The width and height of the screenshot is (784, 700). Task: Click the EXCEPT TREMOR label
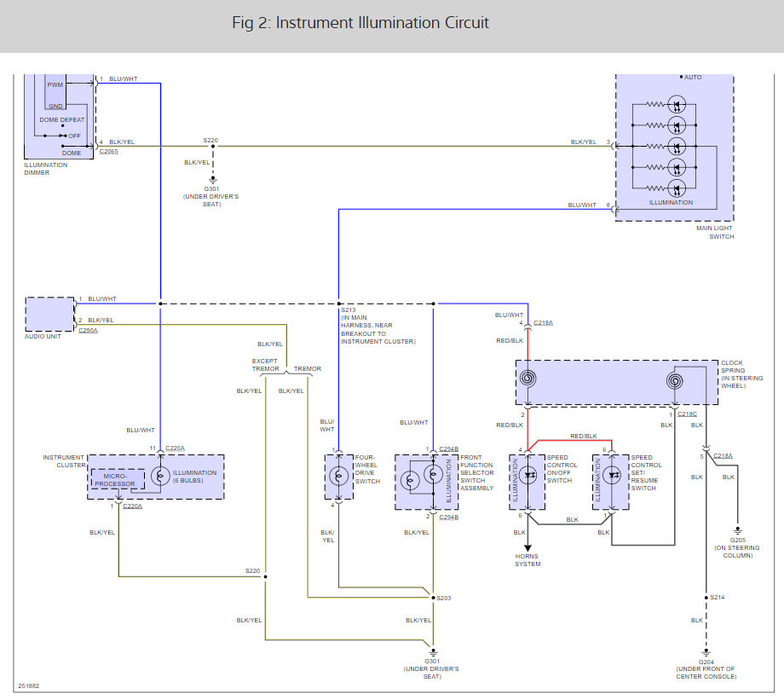265,365
